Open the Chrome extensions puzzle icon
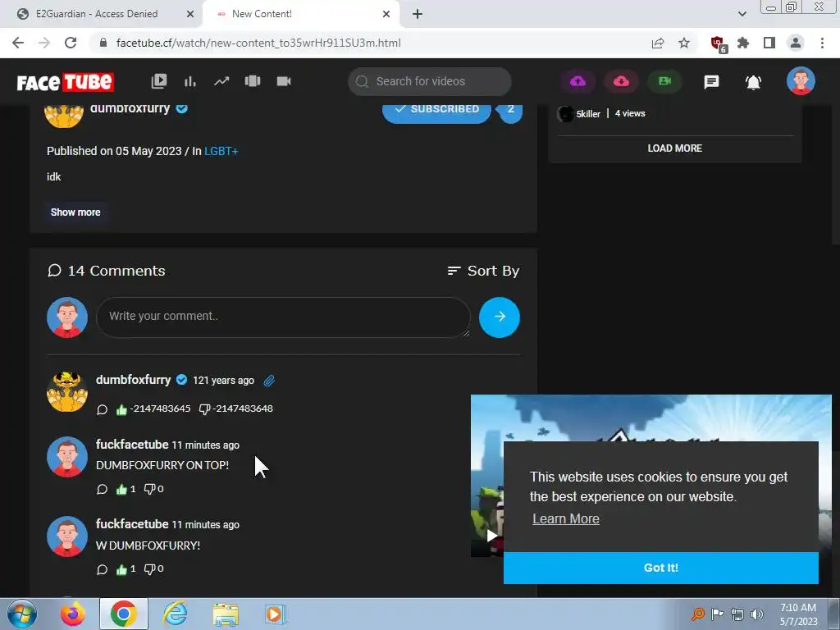Screen dimensions: 840x630 [743, 43]
